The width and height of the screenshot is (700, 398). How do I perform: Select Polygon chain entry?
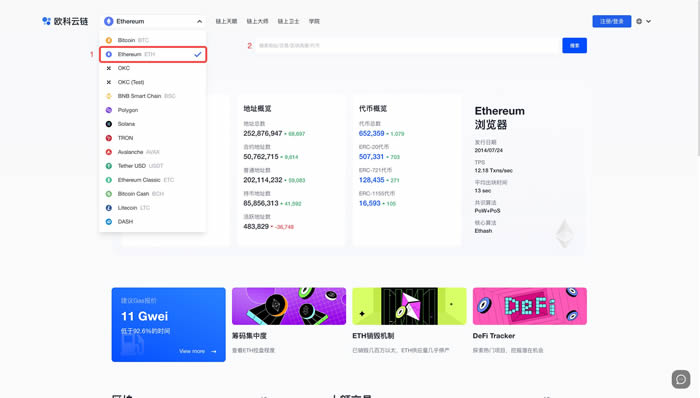[152, 110]
